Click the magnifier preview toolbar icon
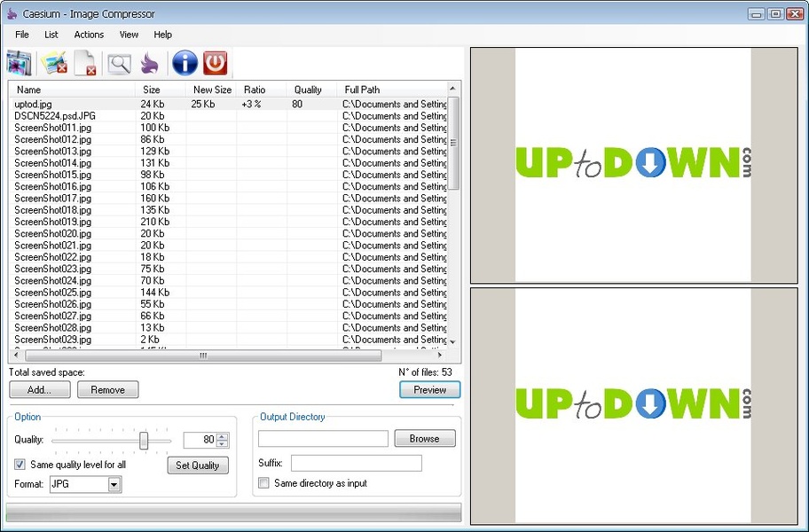The width and height of the screenshot is (809, 532). point(119,64)
